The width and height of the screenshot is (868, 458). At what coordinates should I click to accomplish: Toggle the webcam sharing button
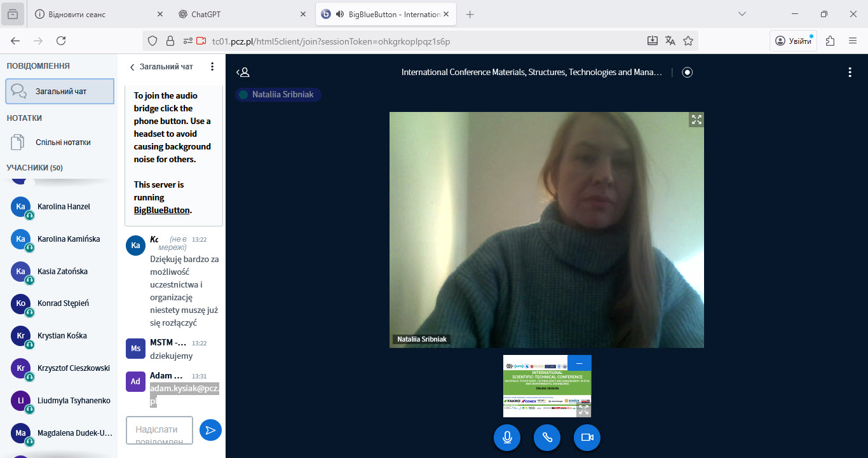point(587,438)
